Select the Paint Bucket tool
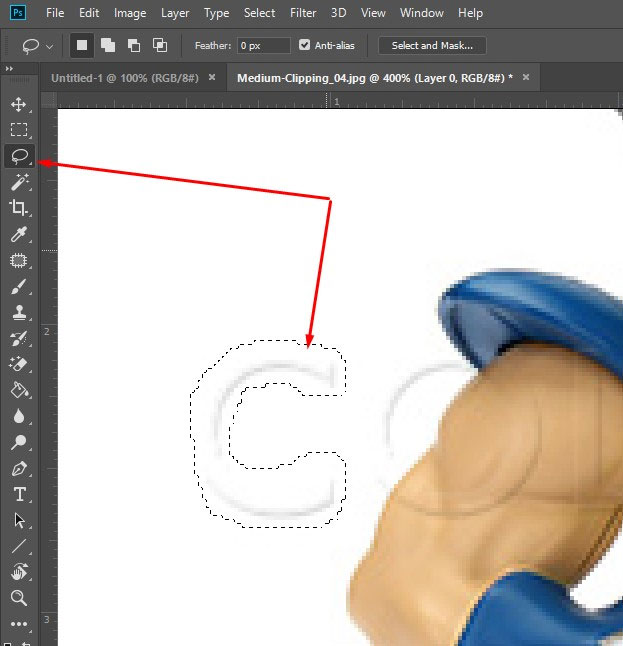Image resolution: width=623 pixels, height=646 pixels. tap(19, 390)
